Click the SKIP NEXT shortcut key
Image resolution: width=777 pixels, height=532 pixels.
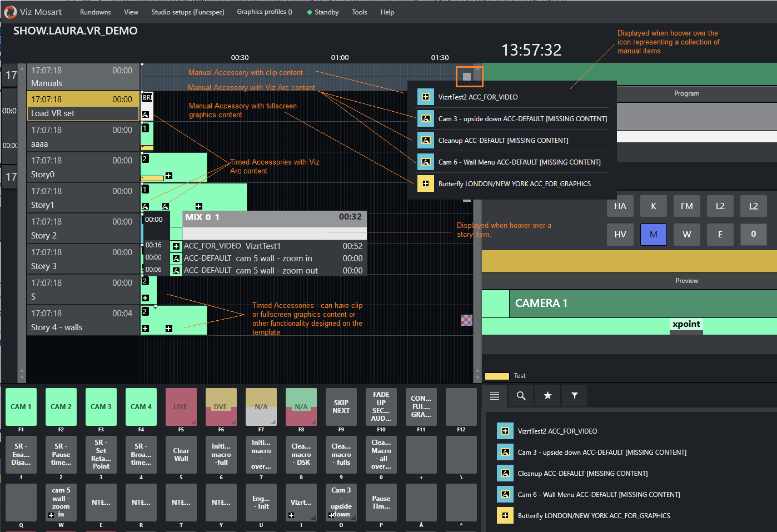pos(341,407)
